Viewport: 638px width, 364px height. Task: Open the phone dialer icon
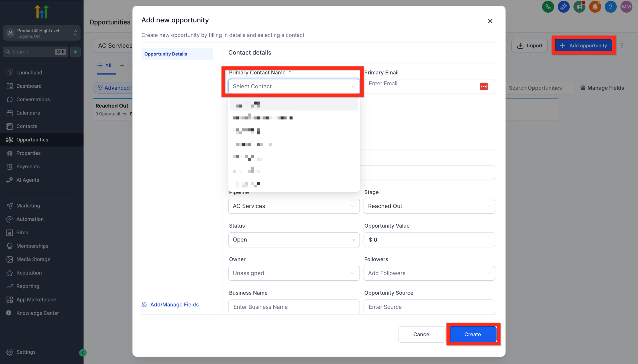click(x=548, y=7)
